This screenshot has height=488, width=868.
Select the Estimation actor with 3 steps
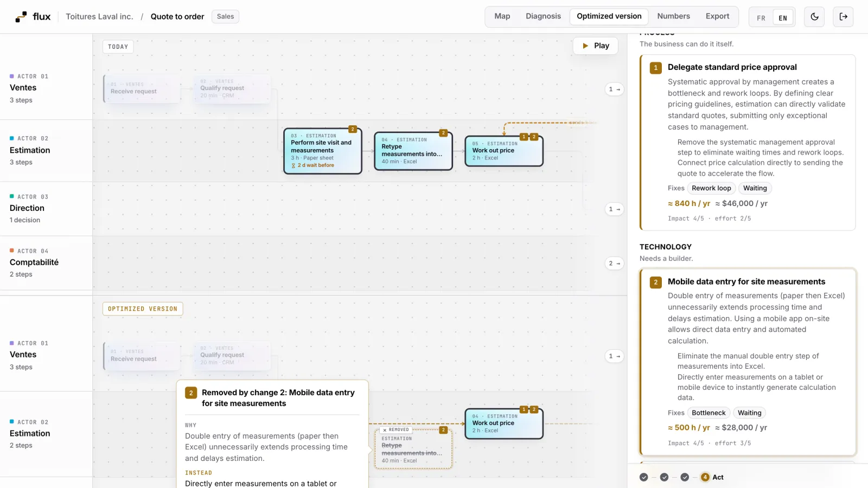click(x=46, y=151)
